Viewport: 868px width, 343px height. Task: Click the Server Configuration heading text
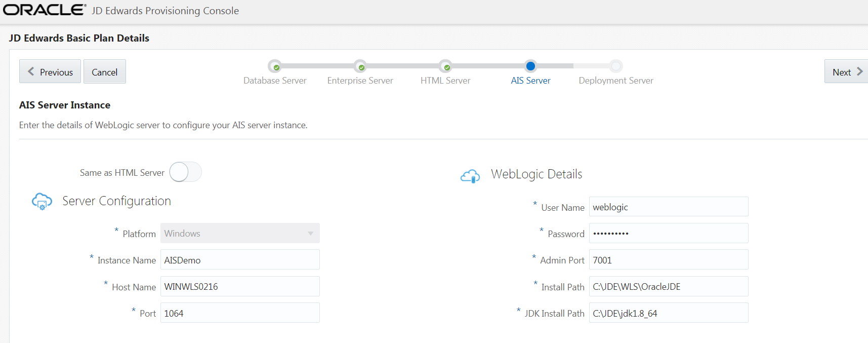tap(116, 201)
